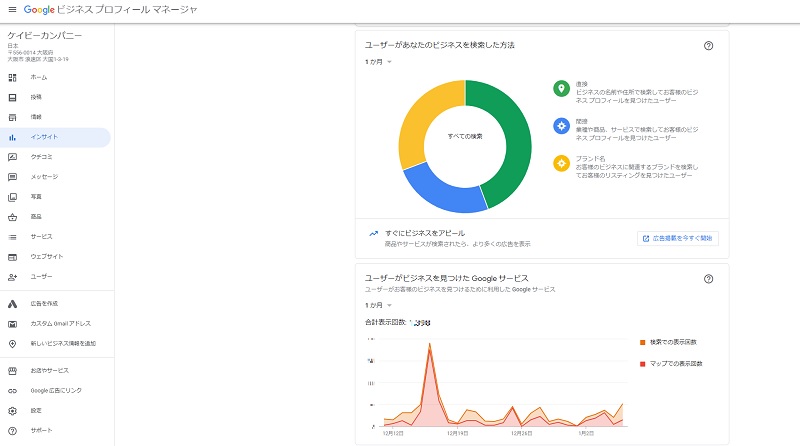
Task: Click the green 直接 map-pin legend icon
Action: (x=561, y=88)
